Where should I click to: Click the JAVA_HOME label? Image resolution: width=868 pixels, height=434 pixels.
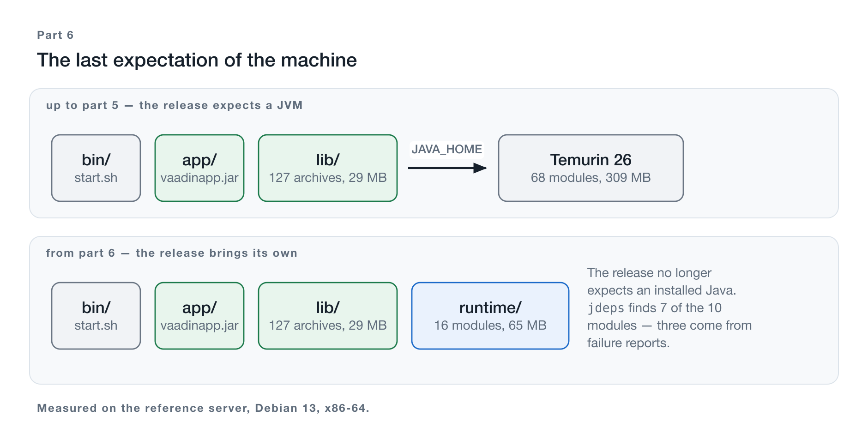(x=446, y=149)
